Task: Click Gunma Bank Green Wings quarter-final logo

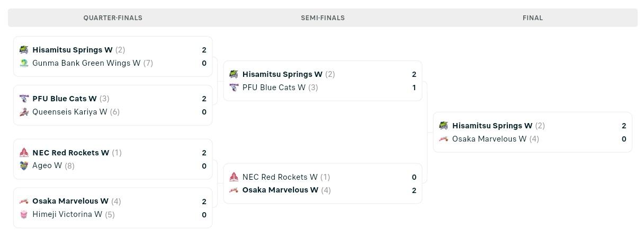Action: 24,63
